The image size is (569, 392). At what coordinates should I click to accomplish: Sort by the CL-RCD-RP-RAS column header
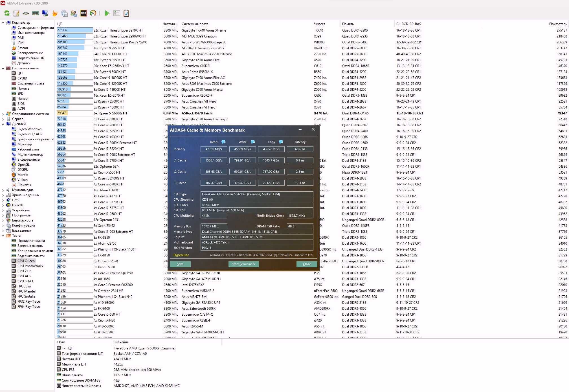click(x=437, y=24)
